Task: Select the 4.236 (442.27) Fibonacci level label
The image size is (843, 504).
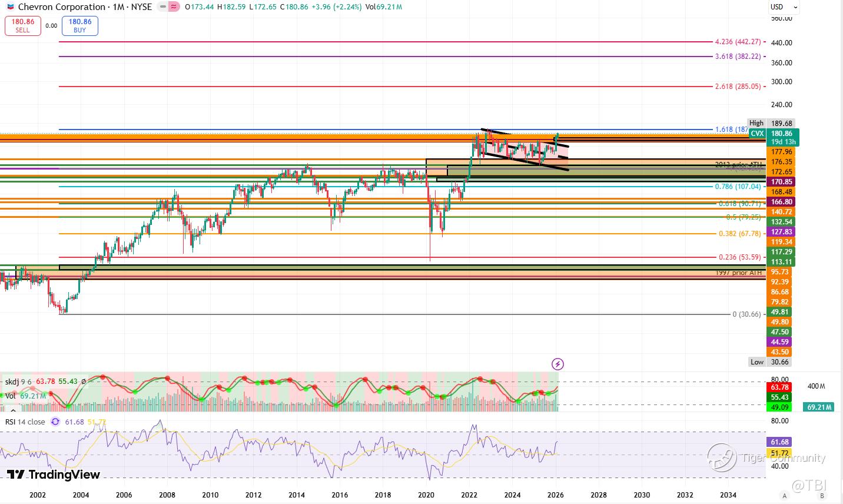Action: point(738,42)
